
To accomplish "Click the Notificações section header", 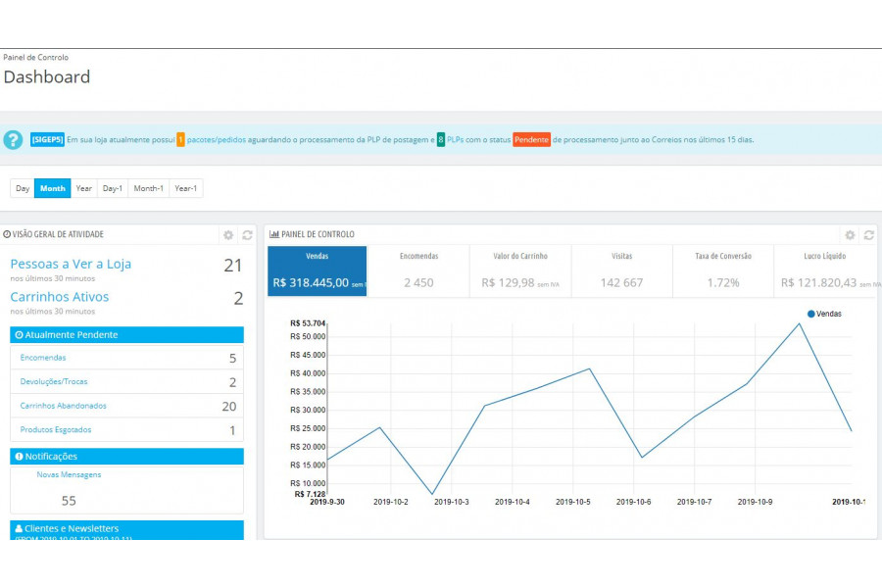I will 127,457.
